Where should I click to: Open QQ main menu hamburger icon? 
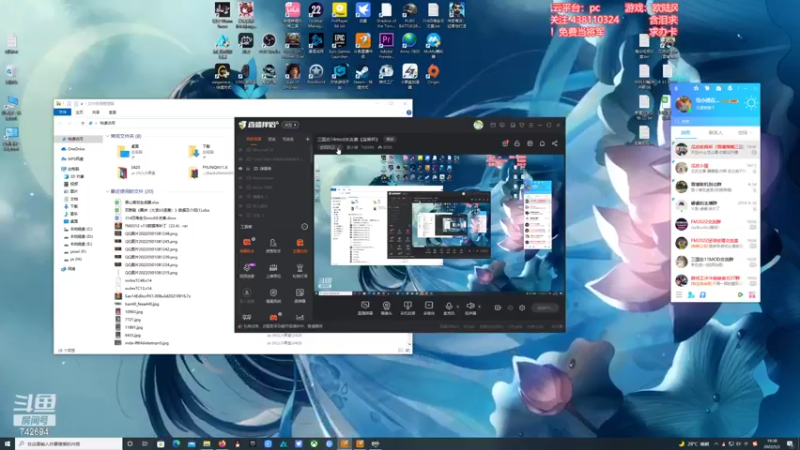pos(679,295)
